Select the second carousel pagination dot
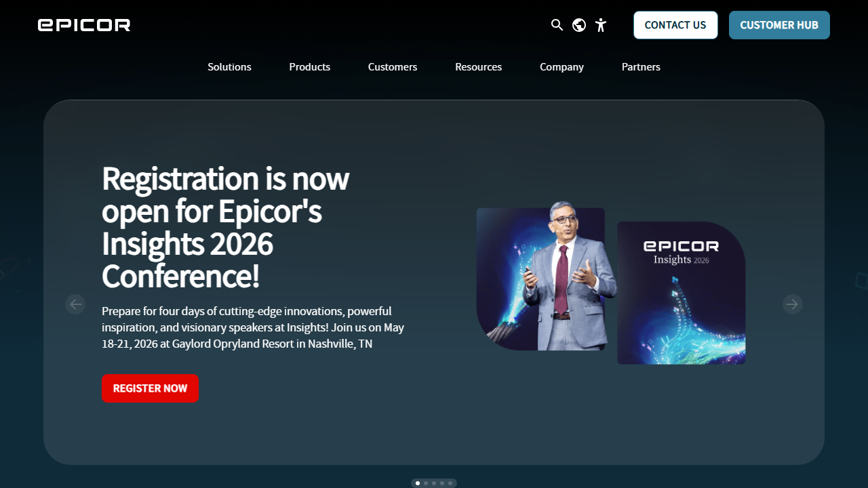Image resolution: width=868 pixels, height=488 pixels. coord(426,483)
